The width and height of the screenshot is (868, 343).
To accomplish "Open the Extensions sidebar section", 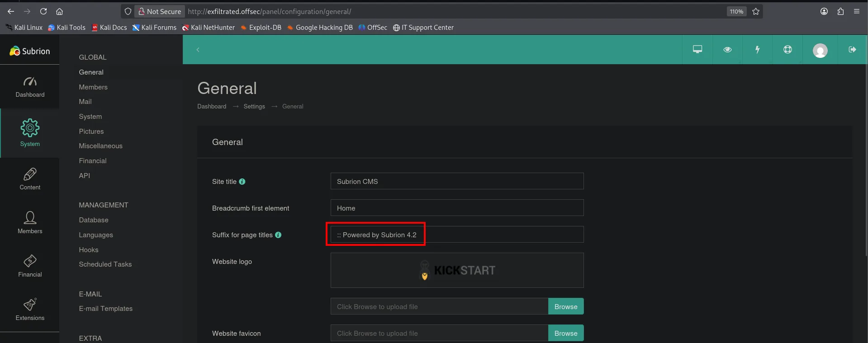I will (30, 309).
